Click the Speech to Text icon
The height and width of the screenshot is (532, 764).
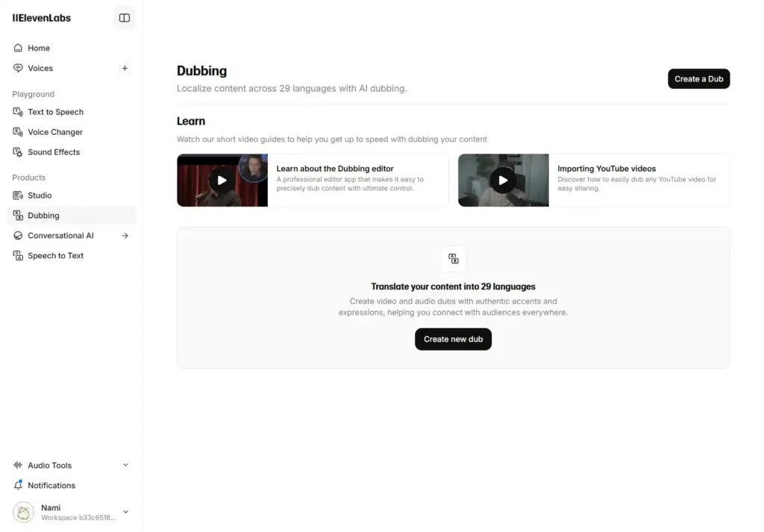click(x=18, y=256)
